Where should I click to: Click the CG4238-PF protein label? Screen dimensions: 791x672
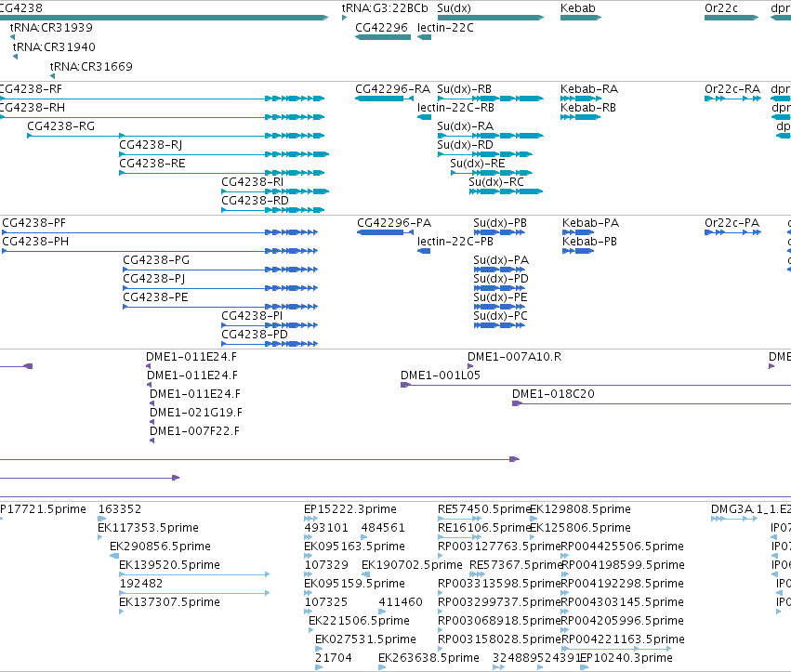tap(33, 223)
